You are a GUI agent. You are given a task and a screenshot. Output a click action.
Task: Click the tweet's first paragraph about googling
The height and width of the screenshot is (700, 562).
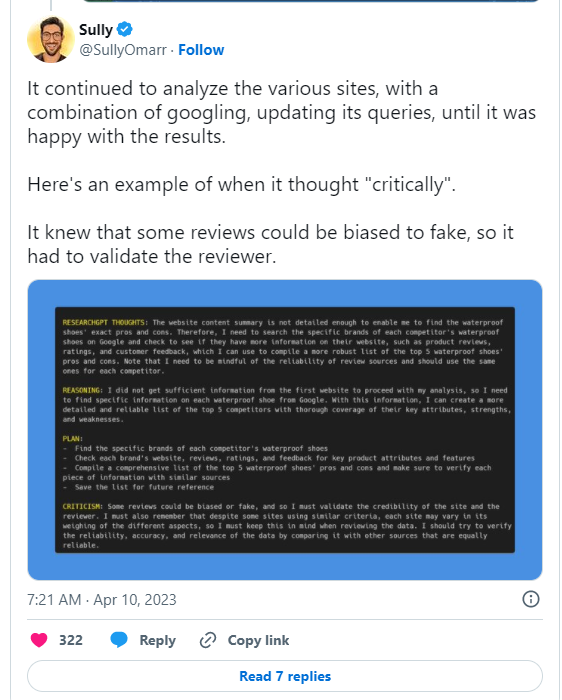click(281, 112)
